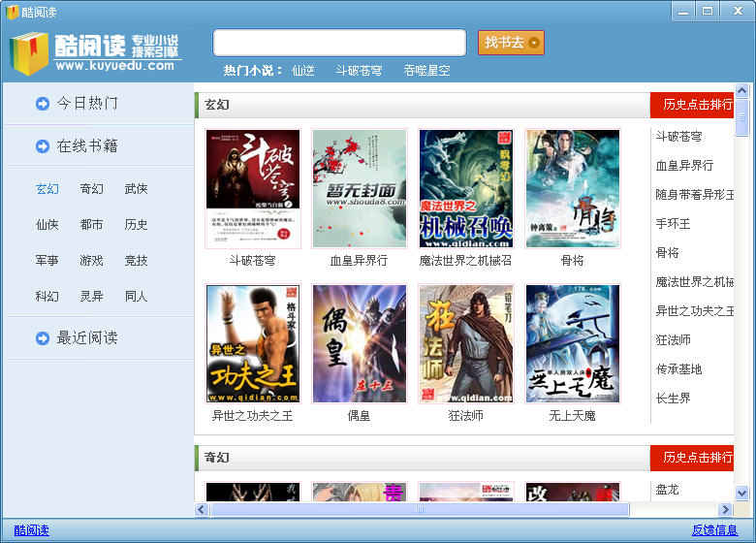
Task: Open the 魔法世界之机械召唤 cover image
Action: click(465, 189)
